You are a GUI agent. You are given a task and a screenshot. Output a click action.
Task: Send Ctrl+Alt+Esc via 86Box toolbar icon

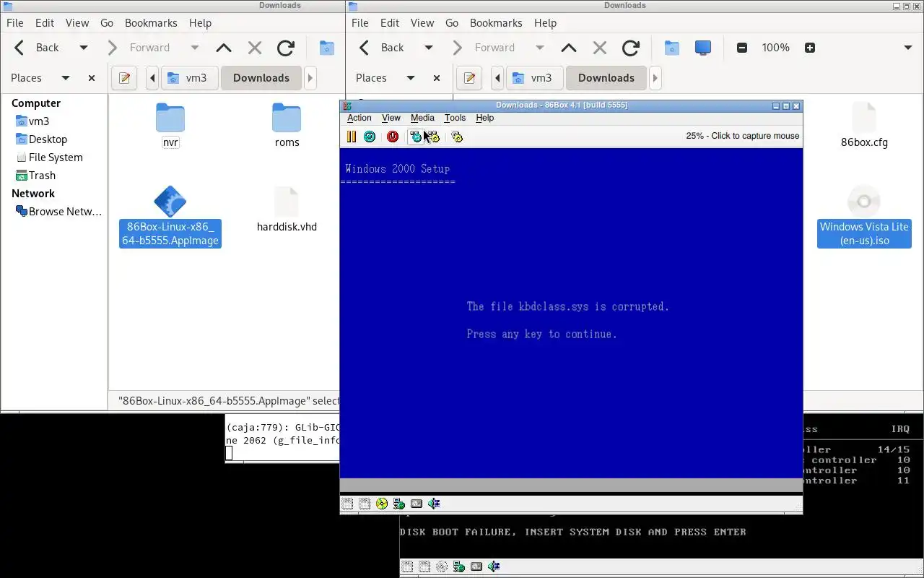(433, 137)
